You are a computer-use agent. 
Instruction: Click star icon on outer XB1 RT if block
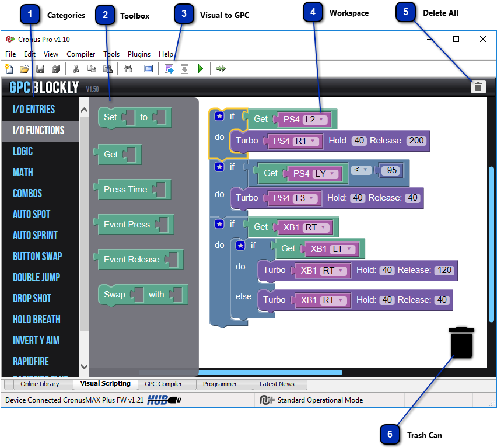(219, 224)
